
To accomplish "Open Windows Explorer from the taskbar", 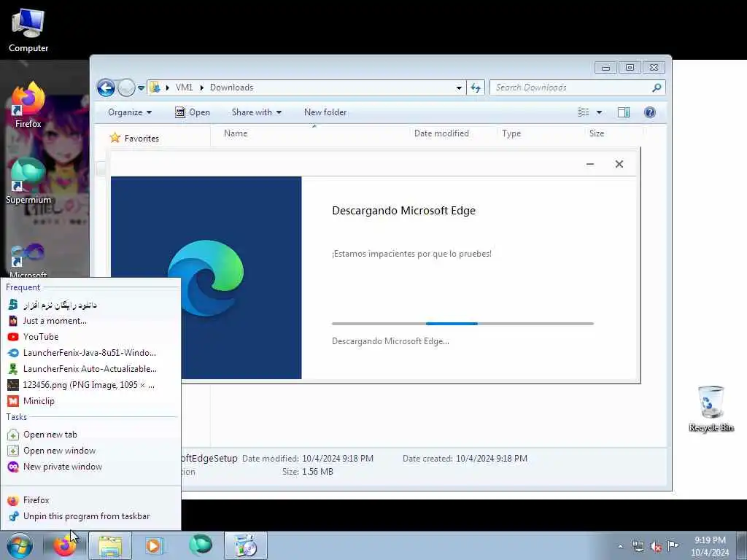I will (110, 545).
